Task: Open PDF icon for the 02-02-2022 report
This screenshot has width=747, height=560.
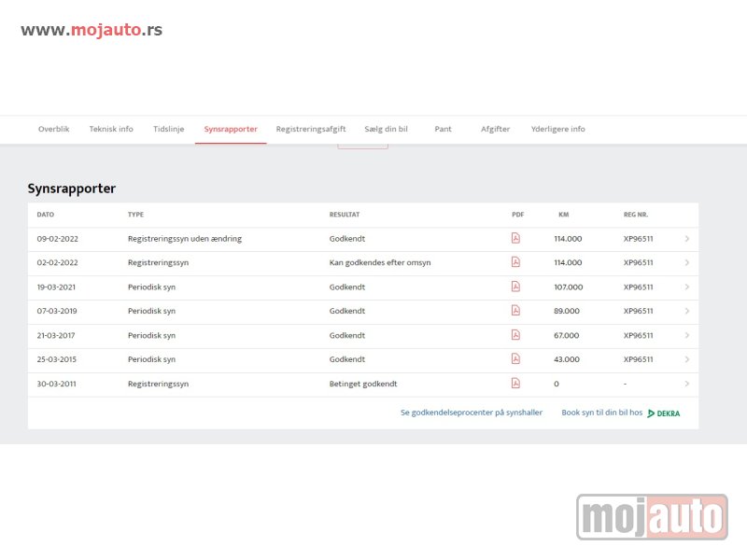Action: click(x=515, y=262)
